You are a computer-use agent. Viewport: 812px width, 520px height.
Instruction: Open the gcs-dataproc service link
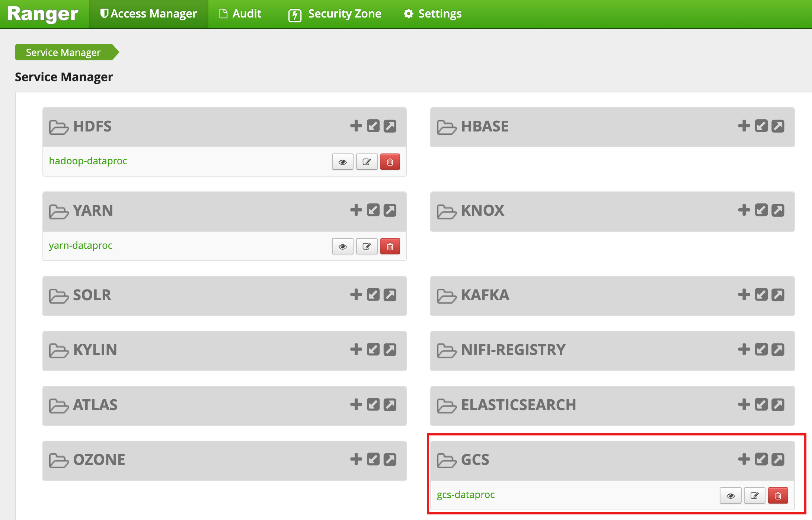point(466,495)
